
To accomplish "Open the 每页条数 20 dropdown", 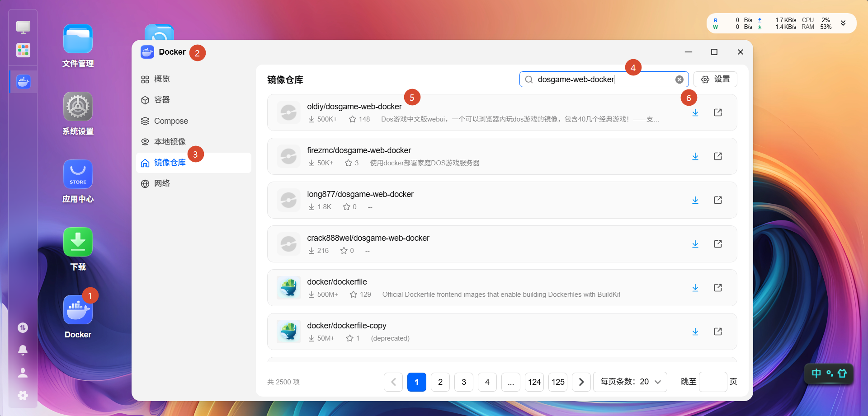I will 630,382.
